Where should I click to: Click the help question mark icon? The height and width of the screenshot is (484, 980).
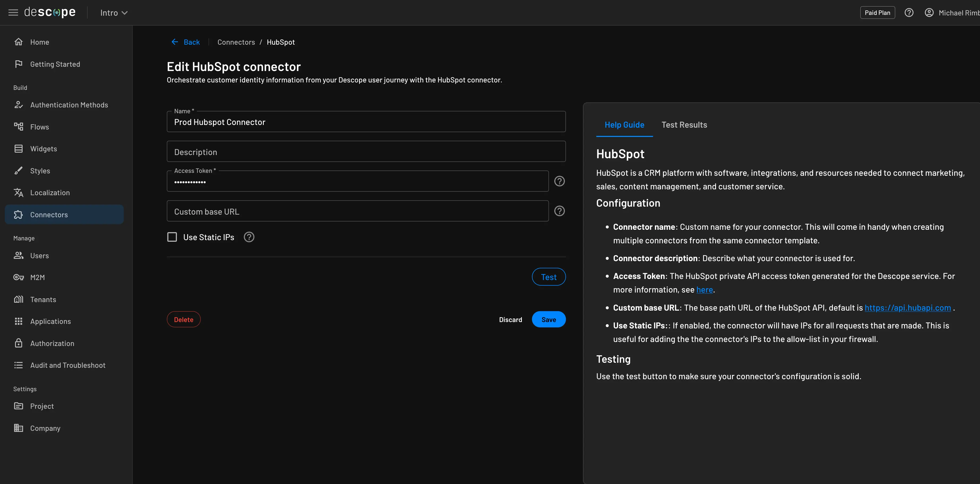tap(909, 12)
